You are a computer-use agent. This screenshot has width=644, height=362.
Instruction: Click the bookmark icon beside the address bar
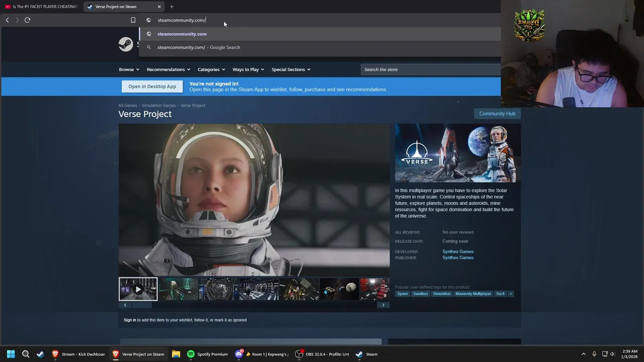[x=133, y=20]
